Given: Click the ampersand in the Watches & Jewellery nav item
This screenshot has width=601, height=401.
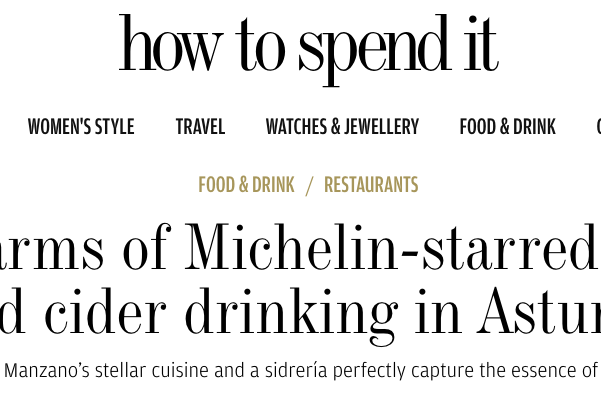Looking at the screenshot, I should (336, 127).
